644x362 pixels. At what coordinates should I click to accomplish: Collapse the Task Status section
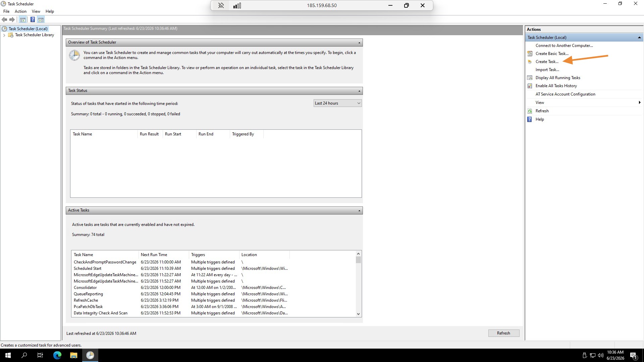359,91
